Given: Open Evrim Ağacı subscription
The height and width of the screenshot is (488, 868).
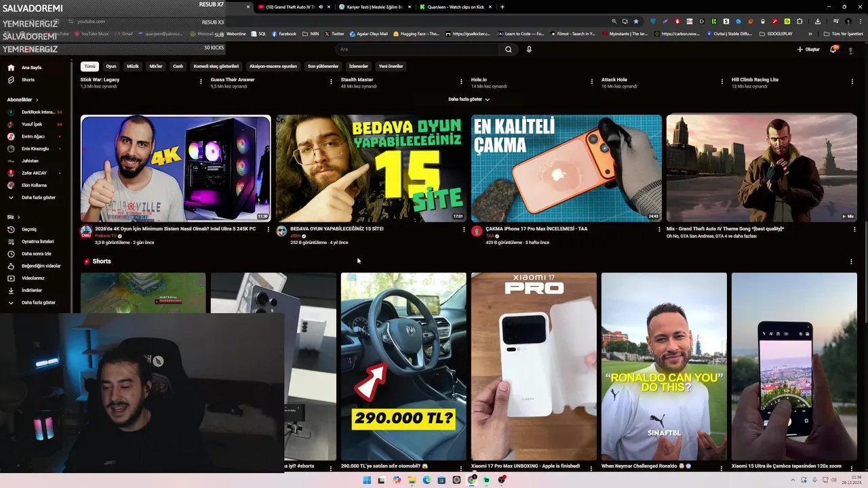Looking at the screenshot, I should coord(34,136).
